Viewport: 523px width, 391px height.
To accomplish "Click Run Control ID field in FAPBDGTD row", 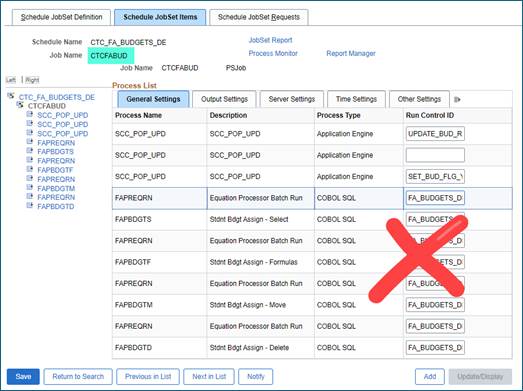I will 435,347.
